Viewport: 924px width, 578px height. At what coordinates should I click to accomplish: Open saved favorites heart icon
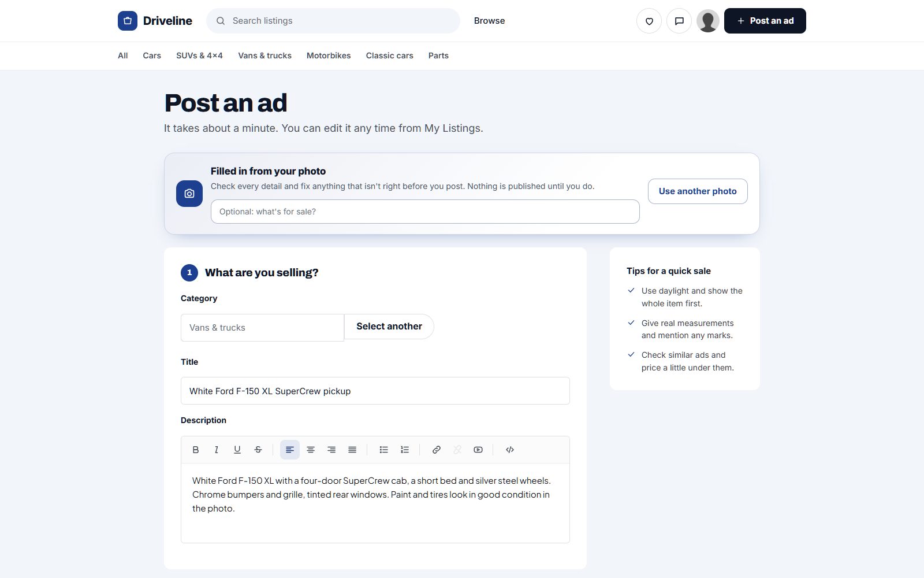point(649,21)
